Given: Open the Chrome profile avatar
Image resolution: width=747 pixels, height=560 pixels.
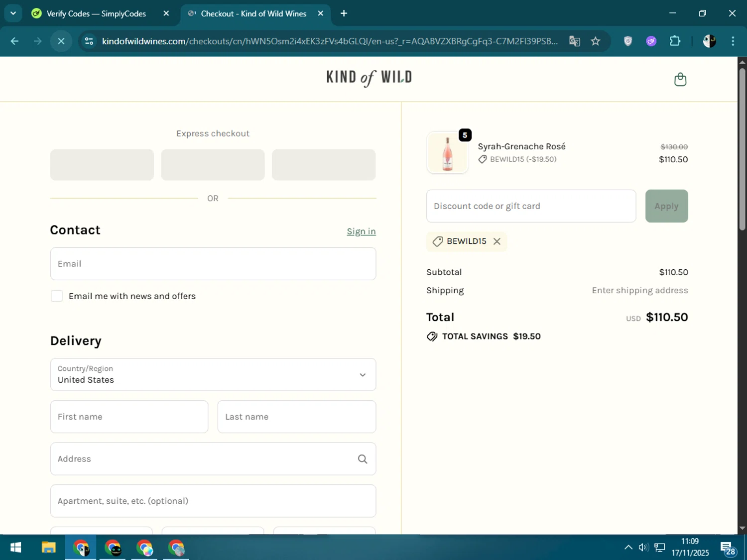Looking at the screenshot, I should click(x=709, y=41).
